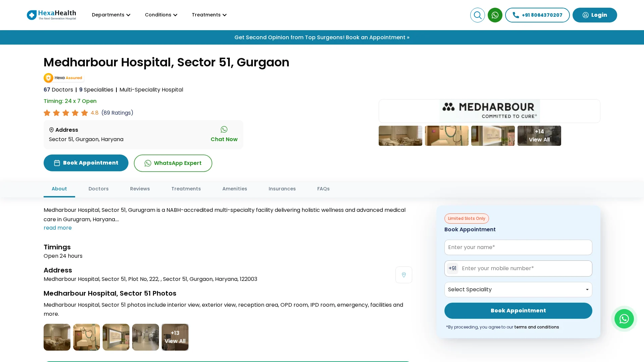The image size is (644, 362).
Task: Open the Treatments tab below hospital info
Action: (186, 189)
